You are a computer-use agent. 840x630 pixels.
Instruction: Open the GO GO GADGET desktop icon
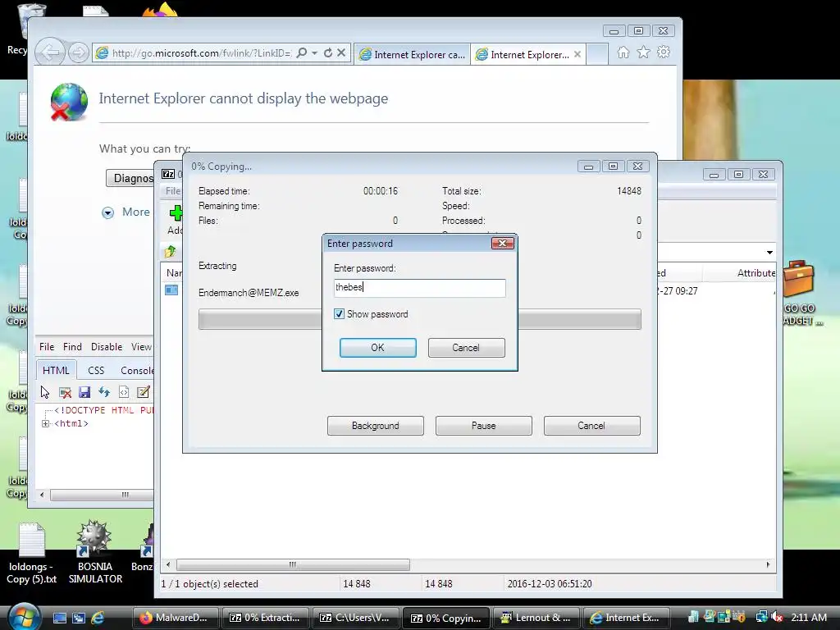pyautogui.click(x=801, y=293)
